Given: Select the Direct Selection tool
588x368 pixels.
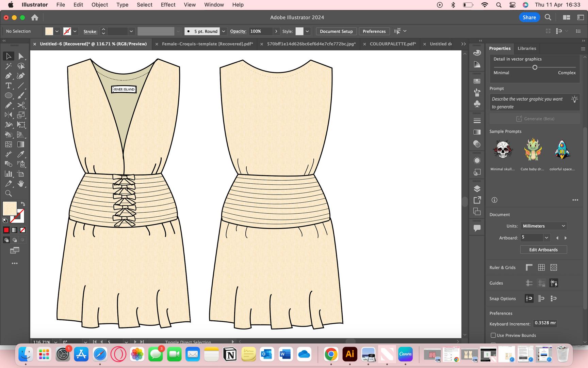Looking at the screenshot, I should (21, 56).
